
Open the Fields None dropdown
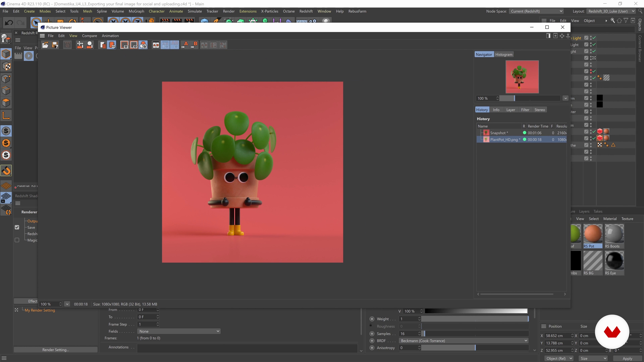coord(179,331)
